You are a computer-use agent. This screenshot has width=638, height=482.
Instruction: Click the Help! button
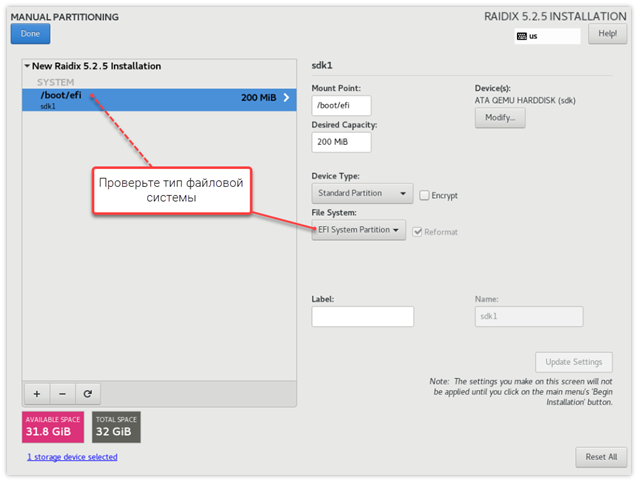[607, 34]
